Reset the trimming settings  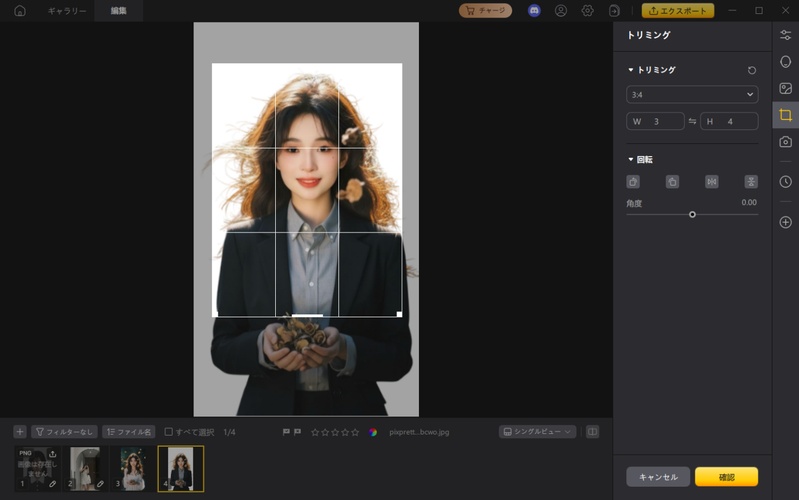pyautogui.click(x=752, y=70)
